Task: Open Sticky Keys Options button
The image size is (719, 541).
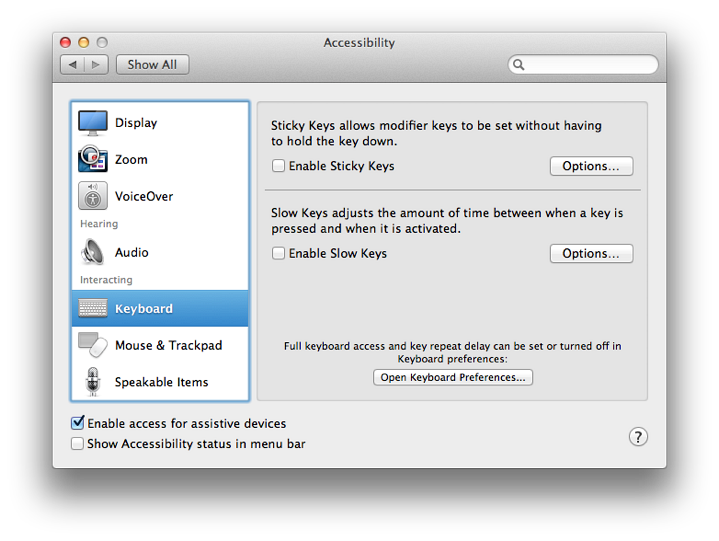Action: tap(591, 166)
